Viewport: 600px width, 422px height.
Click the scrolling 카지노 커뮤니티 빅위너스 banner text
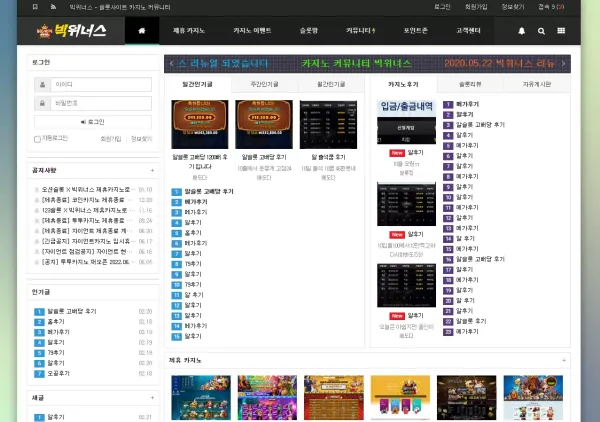click(x=356, y=64)
